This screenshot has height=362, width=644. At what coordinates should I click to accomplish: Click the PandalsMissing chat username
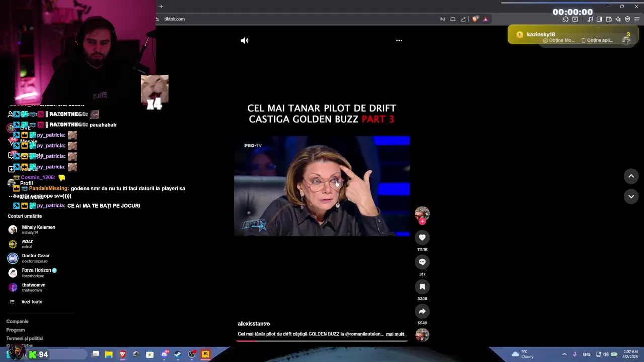tap(49, 188)
